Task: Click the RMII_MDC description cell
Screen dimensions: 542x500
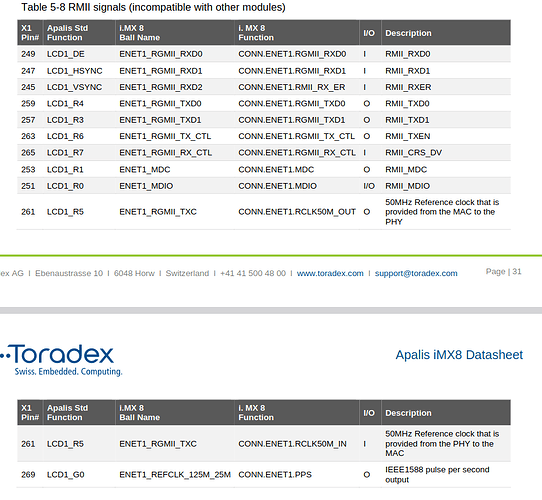Action: (406, 169)
